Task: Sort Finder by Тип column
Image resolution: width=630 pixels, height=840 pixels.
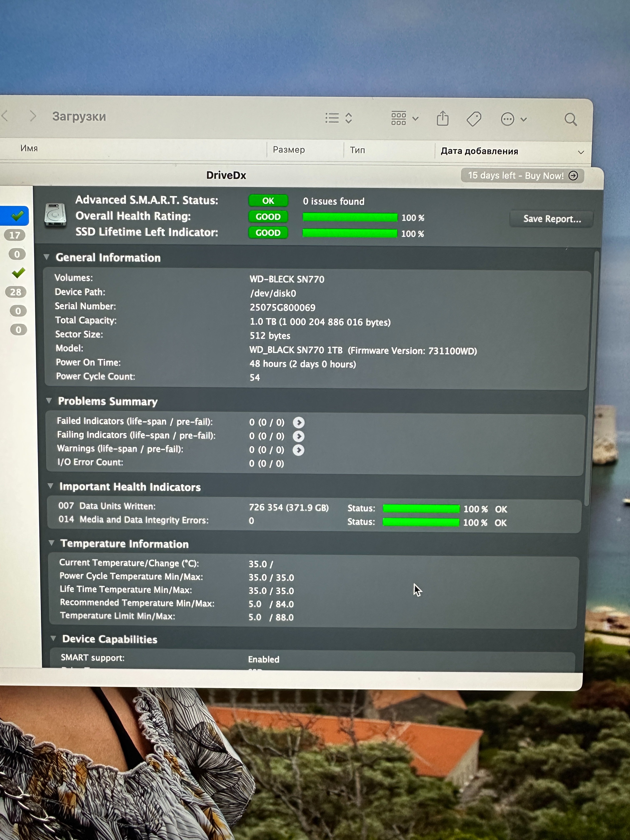Action: click(357, 150)
